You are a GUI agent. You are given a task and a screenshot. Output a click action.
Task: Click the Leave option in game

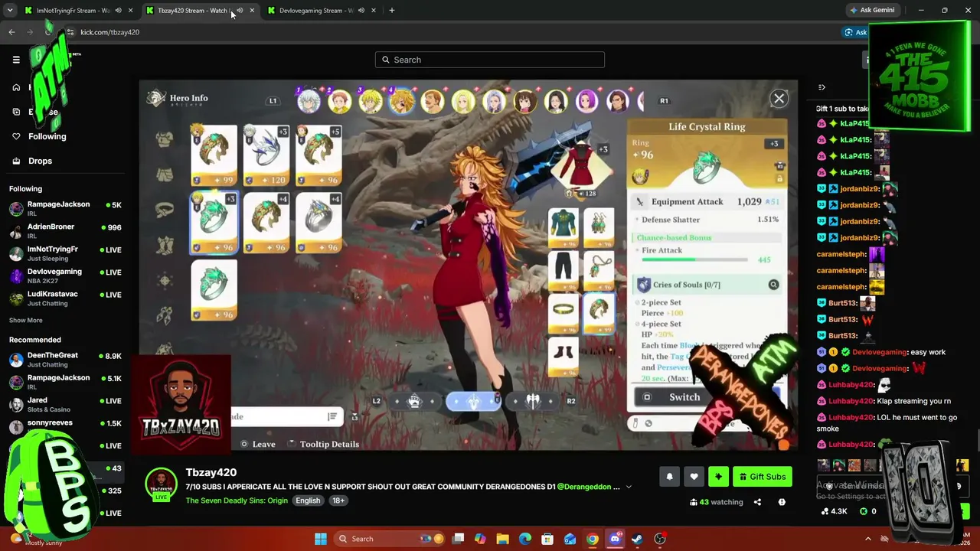click(258, 444)
